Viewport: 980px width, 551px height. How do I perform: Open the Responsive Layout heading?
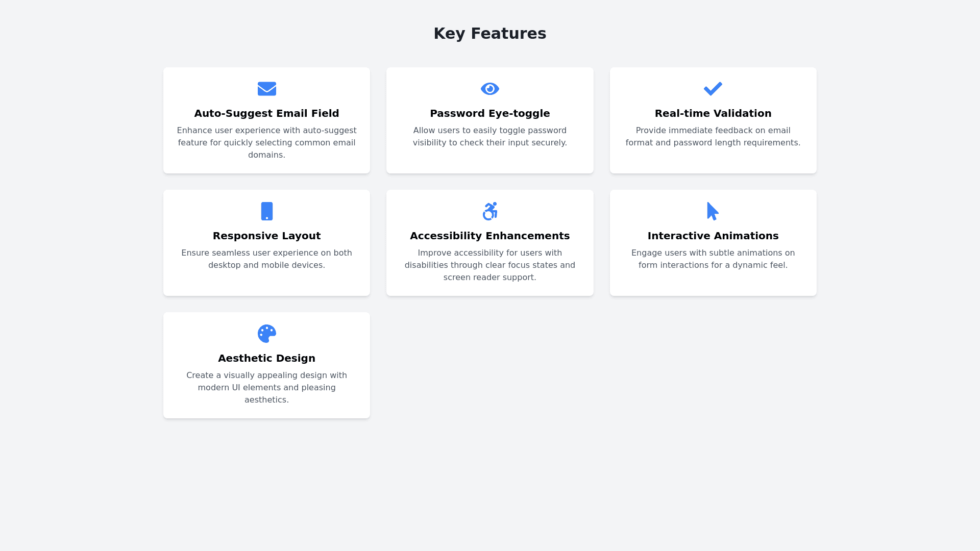coord(266,236)
